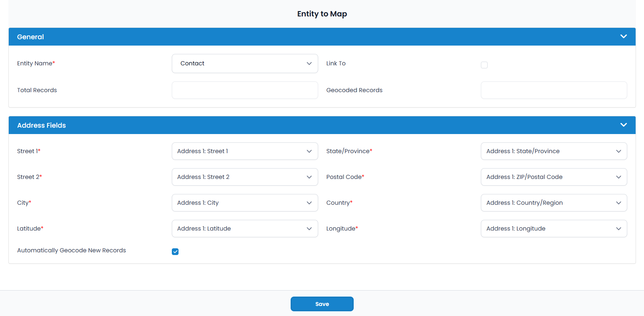
Task: Collapse the Address Fields section chevron
Action: tap(623, 125)
